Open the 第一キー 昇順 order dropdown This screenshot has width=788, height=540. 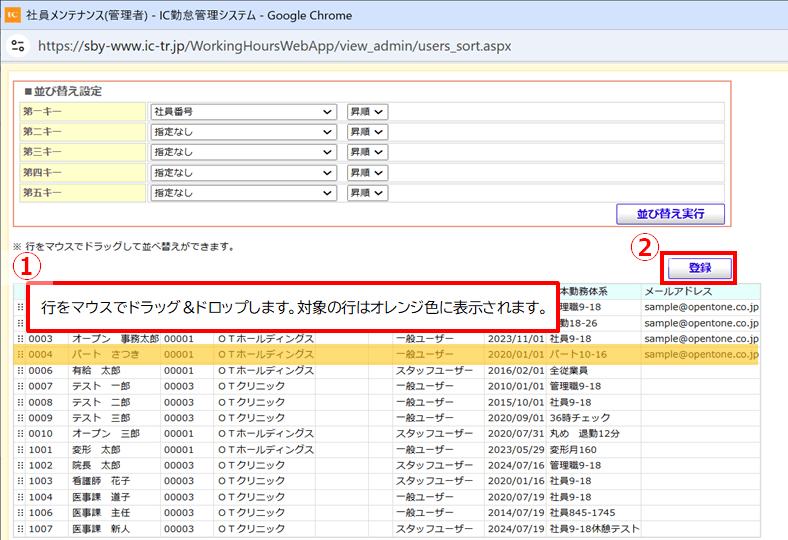tap(367, 112)
